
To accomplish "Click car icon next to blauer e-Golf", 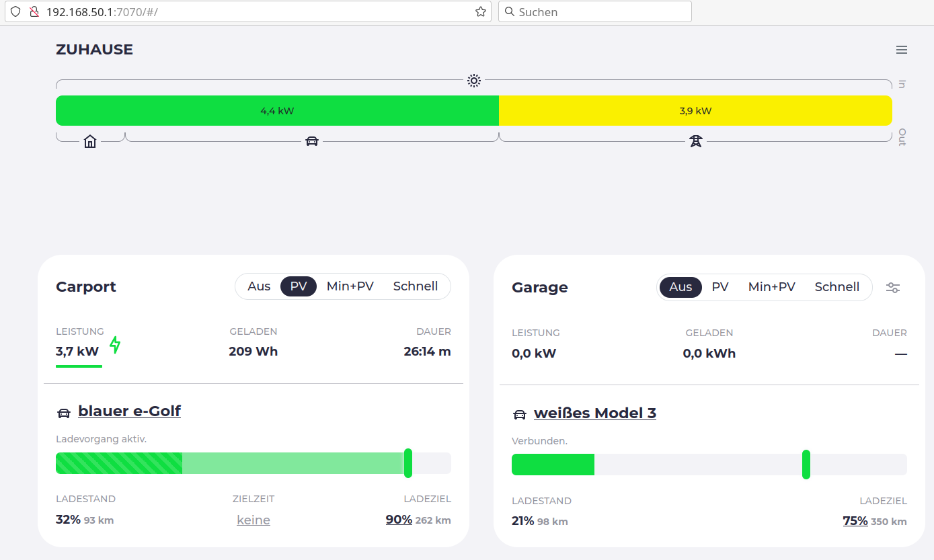I will coord(64,413).
